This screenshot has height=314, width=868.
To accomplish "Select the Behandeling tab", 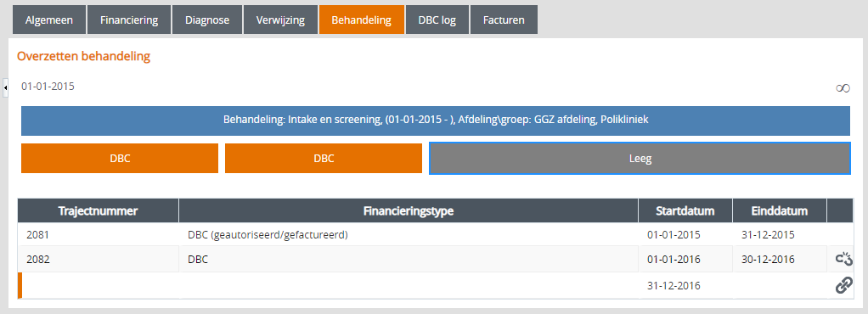I will click(362, 20).
